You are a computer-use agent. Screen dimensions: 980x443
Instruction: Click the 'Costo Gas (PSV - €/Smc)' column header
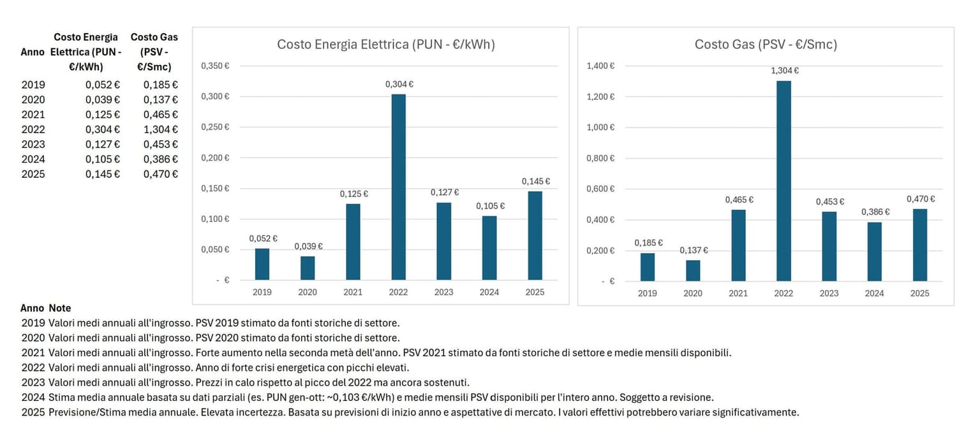(x=154, y=52)
